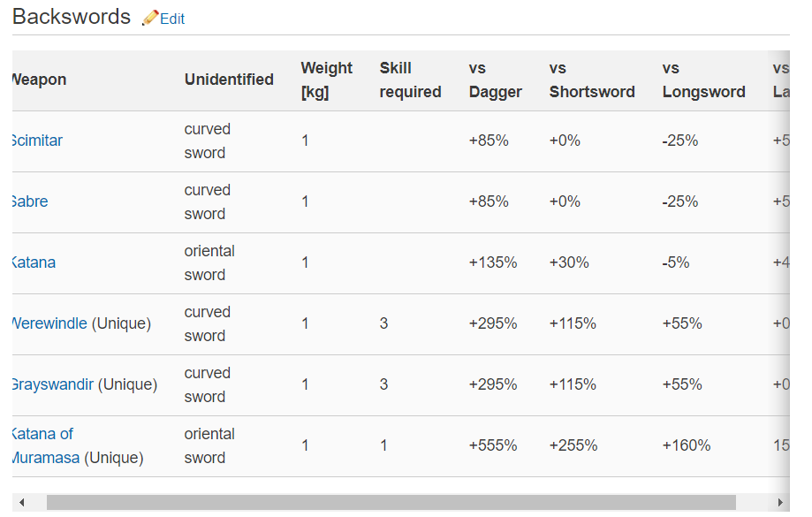Open the Scimitar weapon link

[37, 141]
